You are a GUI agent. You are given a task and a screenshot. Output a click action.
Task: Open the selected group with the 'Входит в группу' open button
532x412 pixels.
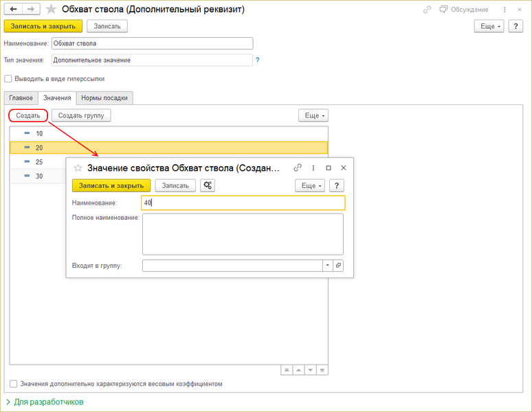(x=338, y=265)
